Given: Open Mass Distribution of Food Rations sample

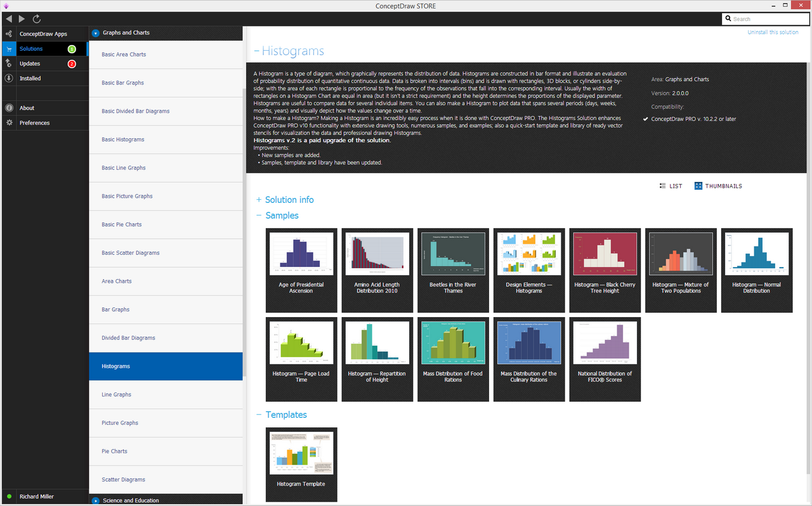Looking at the screenshot, I should [453, 360].
